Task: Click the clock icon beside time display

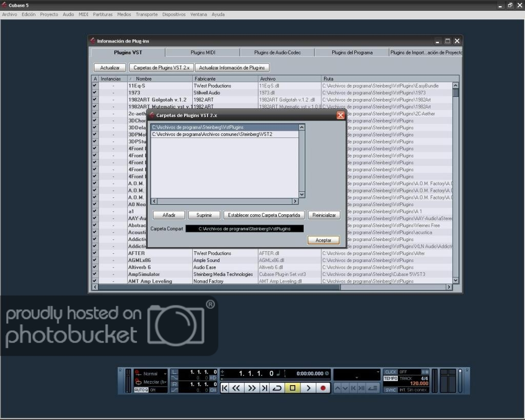Action: tap(327, 373)
